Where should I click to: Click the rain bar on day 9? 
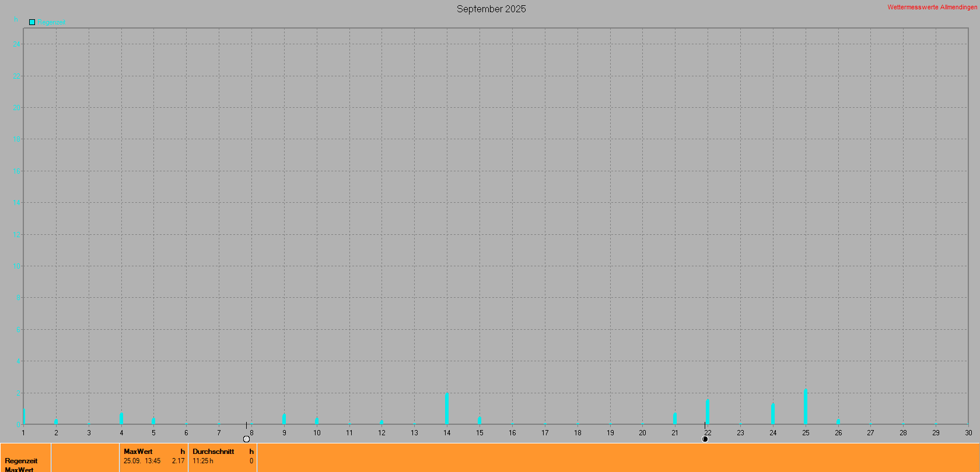pos(284,419)
